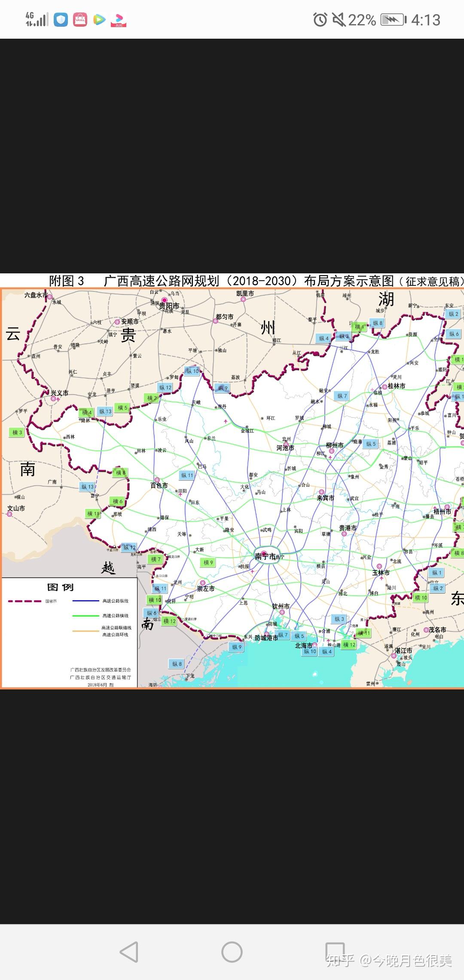Tap the alarm clock status icon
Screen dimensions: 464x980
(x=320, y=20)
